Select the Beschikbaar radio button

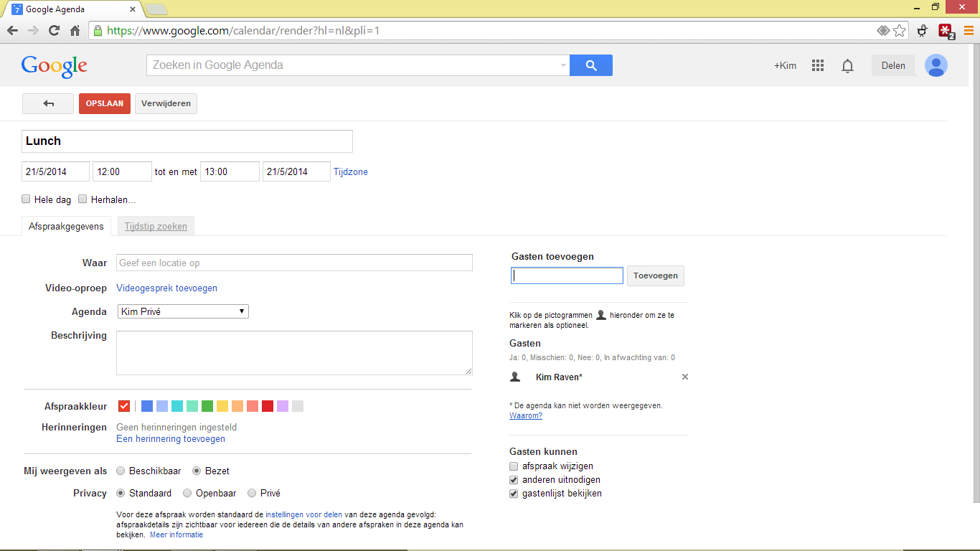pyautogui.click(x=121, y=471)
